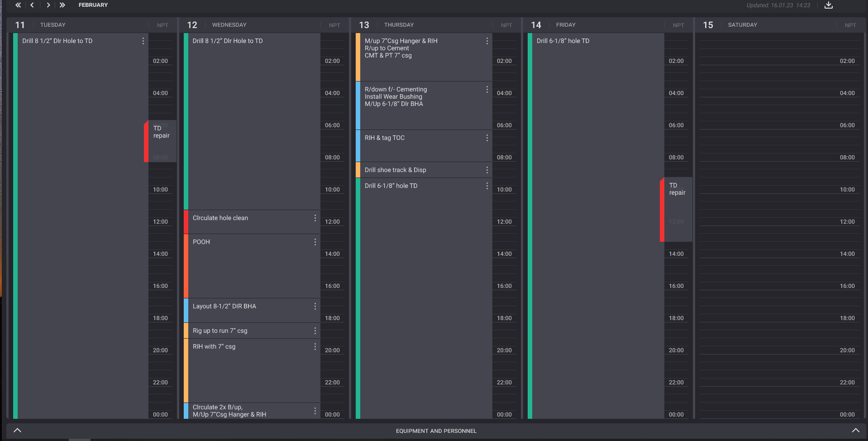This screenshot has width=868, height=441.
Task: Select the Wednesday 12 column header
Action: click(229, 25)
